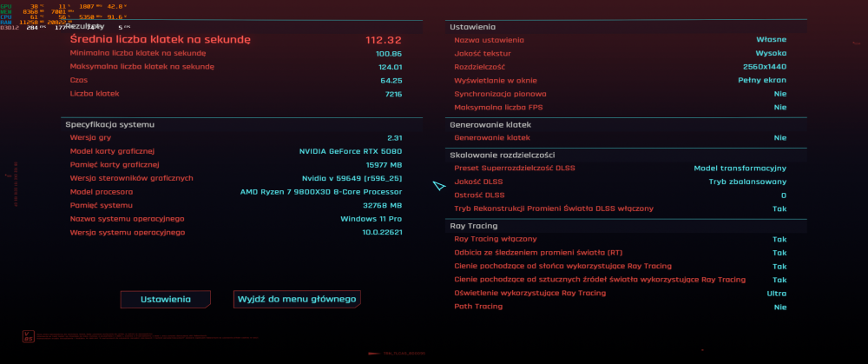Click Ray Tracing włączony label
The width and height of the screenshot is (868, 364).
[496, 240]
